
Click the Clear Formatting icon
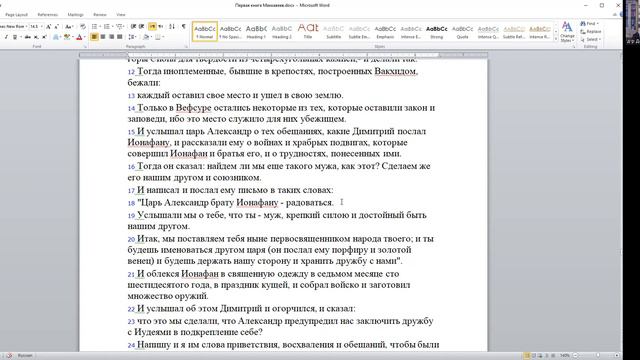(83, 27)
